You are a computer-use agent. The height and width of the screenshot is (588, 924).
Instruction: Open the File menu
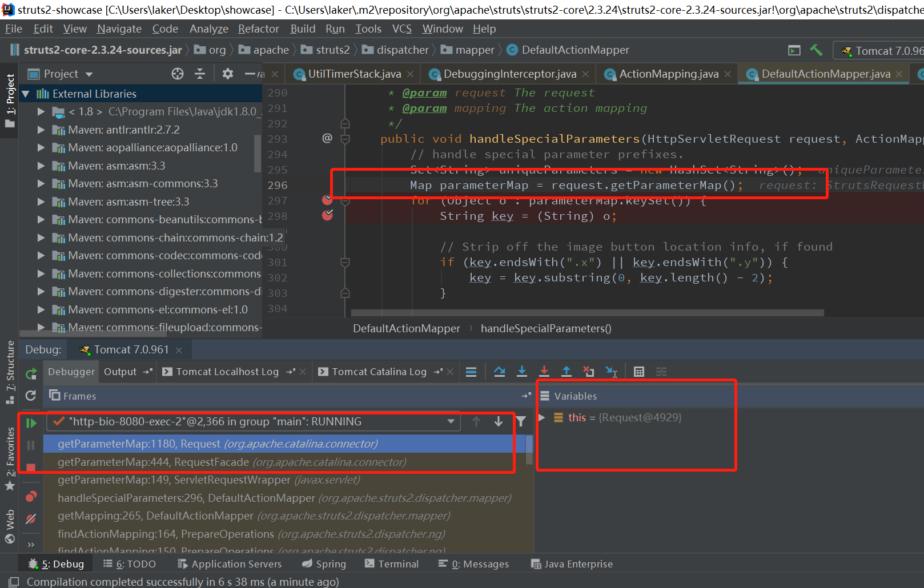pyautogui.click(x=14, y=29)
